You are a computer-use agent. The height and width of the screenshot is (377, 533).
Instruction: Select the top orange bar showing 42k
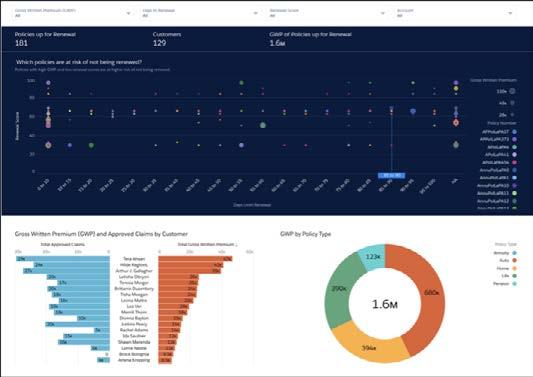click(195, 259)
